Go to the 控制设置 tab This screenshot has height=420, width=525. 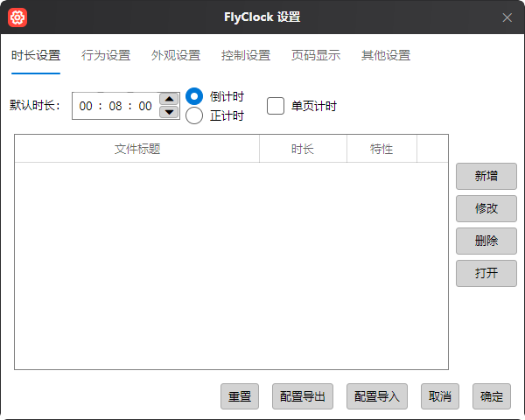[x=246, y=55]
